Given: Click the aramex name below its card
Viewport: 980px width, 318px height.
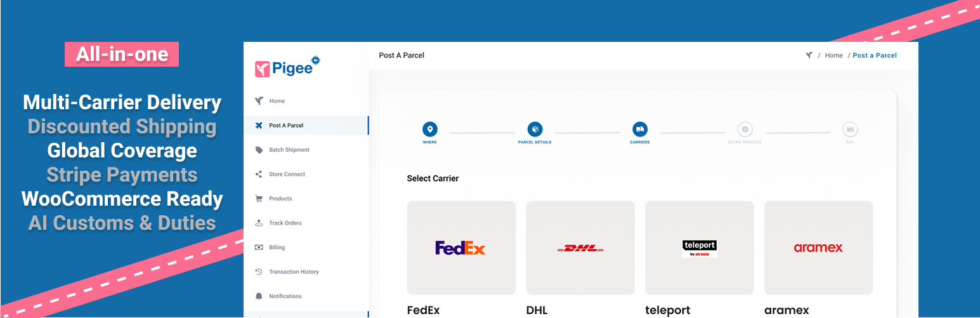Looking at the screenshot, I should tap(787, 310).
